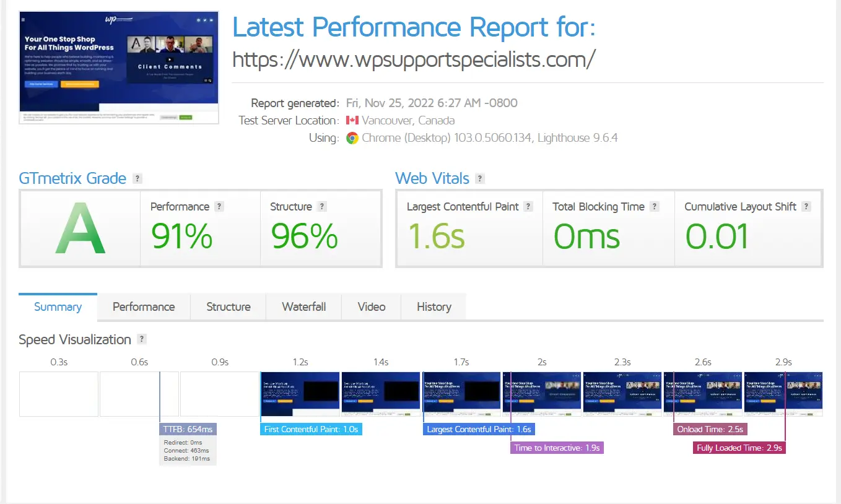Screen dimensions: 841x504
Task: Click the First Contentful Paint 1.0s marker
Action: click(x=311, y=429)
